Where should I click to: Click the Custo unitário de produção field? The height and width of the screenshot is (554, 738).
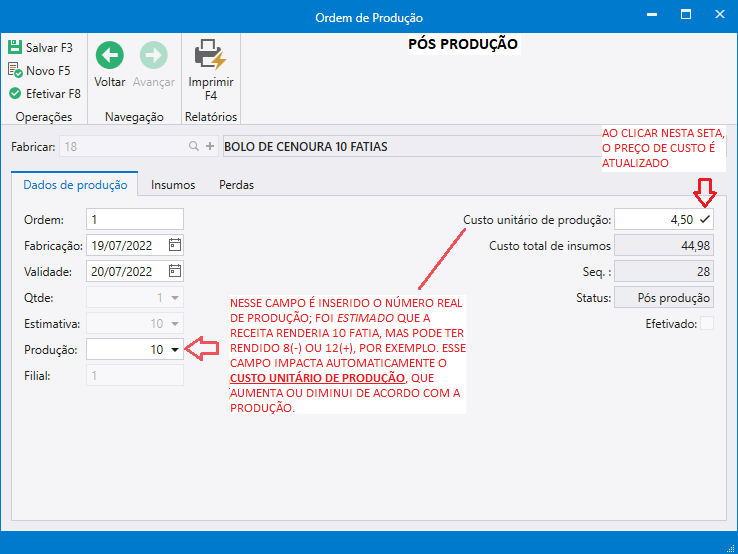pyautogui.click(x=664, y=219)
